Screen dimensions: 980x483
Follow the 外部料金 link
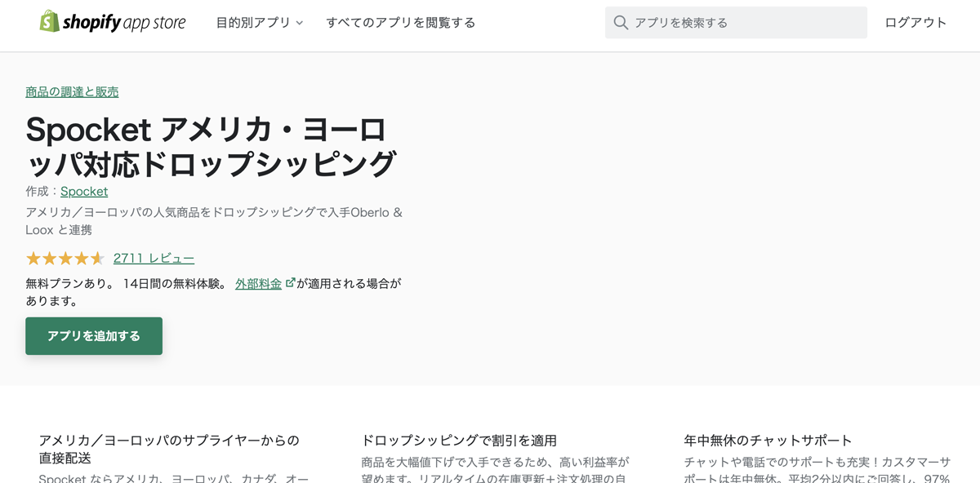258,284
